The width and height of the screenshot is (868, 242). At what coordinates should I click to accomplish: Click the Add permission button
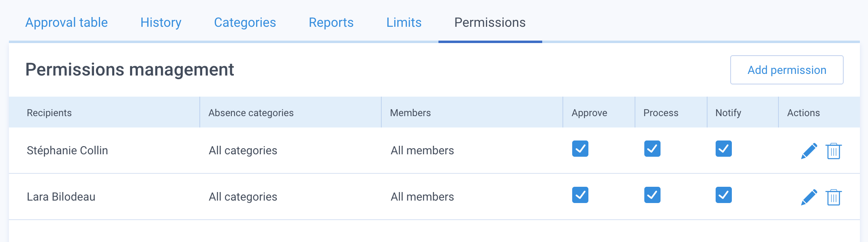[x=787, y=70]
